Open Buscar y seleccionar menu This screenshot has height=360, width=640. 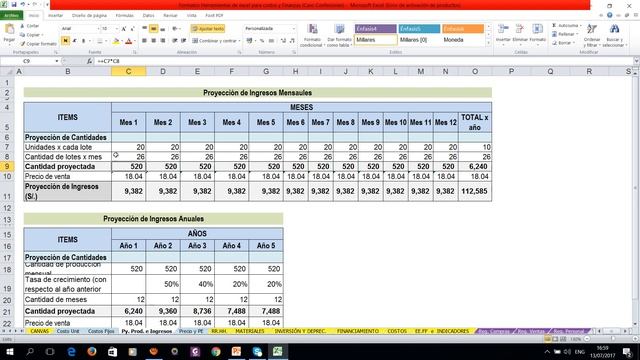[x=614, y=35]
